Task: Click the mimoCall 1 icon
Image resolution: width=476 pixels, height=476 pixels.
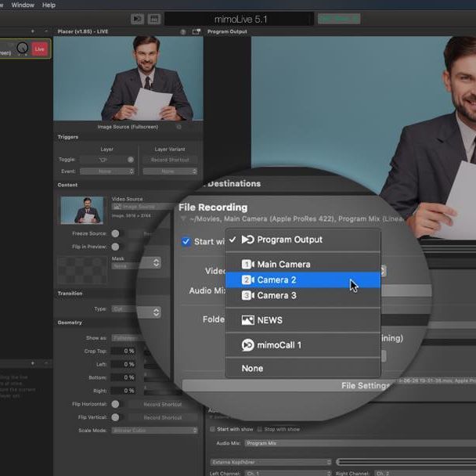Action: point(247,345)
